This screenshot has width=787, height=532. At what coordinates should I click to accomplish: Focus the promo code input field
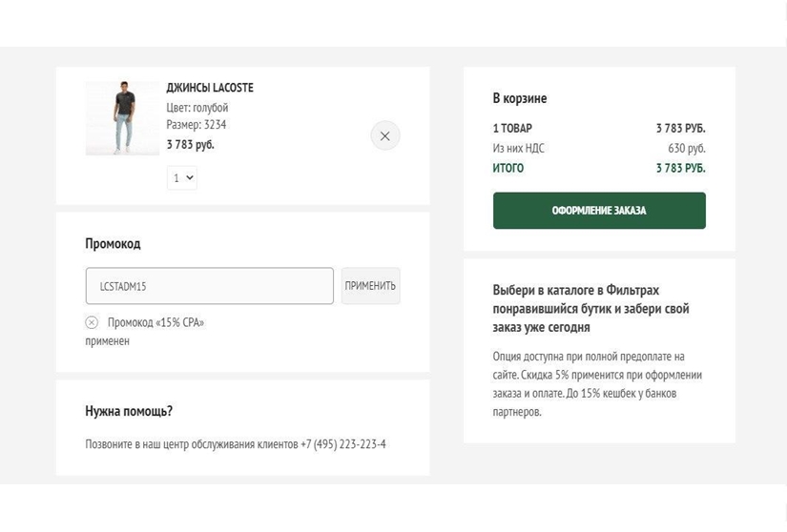click(209, 286)
